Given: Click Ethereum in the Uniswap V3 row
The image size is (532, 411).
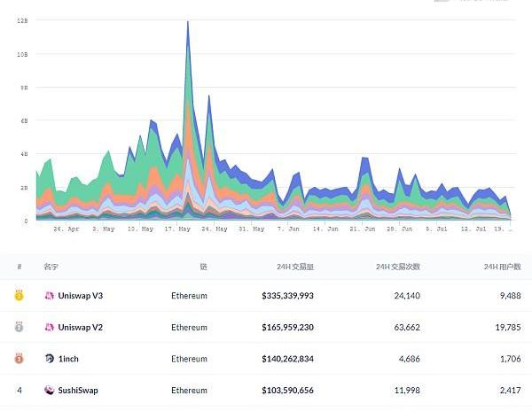Looking at the screenshot, I should pos(190,296).
